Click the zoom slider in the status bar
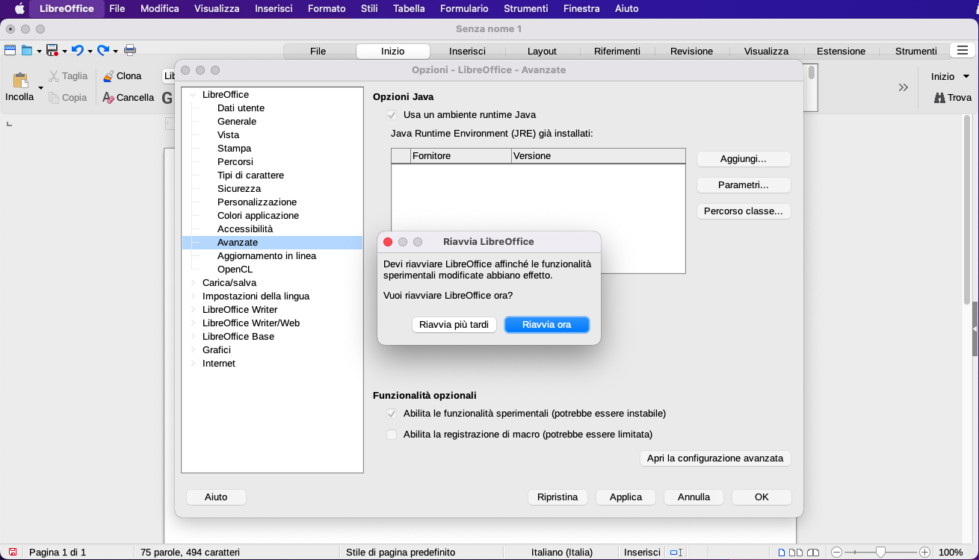979x560 pixels. tap(880, 553)
